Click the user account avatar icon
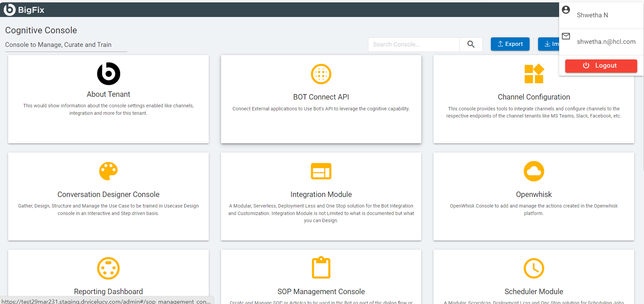Screen dimensions: 644x304 tap(566, 10)
